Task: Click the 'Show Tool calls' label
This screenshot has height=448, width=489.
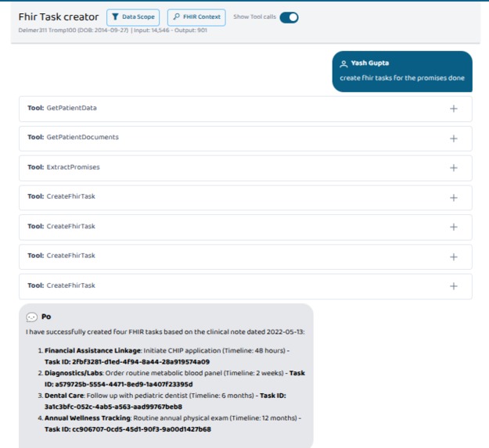Action: pos(254,17)
